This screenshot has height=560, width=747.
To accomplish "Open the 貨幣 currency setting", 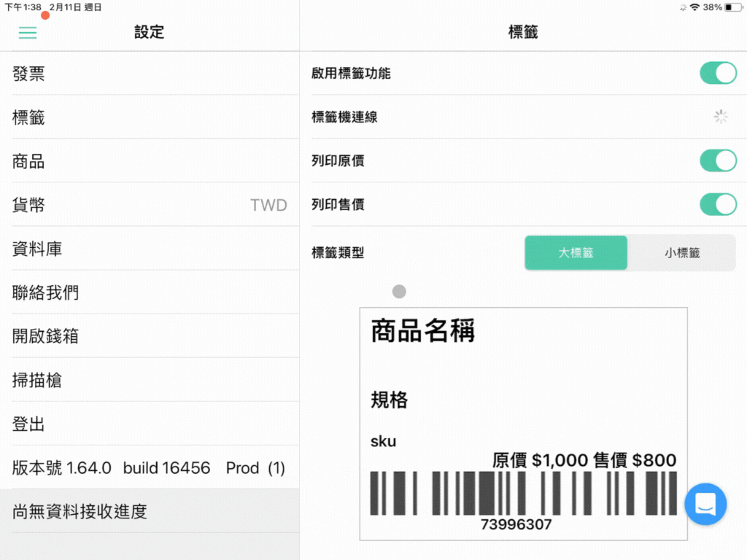I will coord(150,205).
